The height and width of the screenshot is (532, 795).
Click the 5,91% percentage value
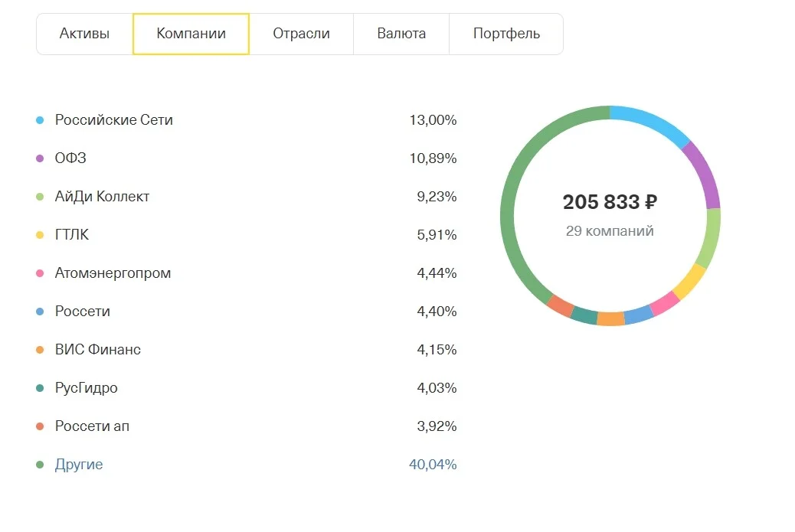tap(437, 234)
